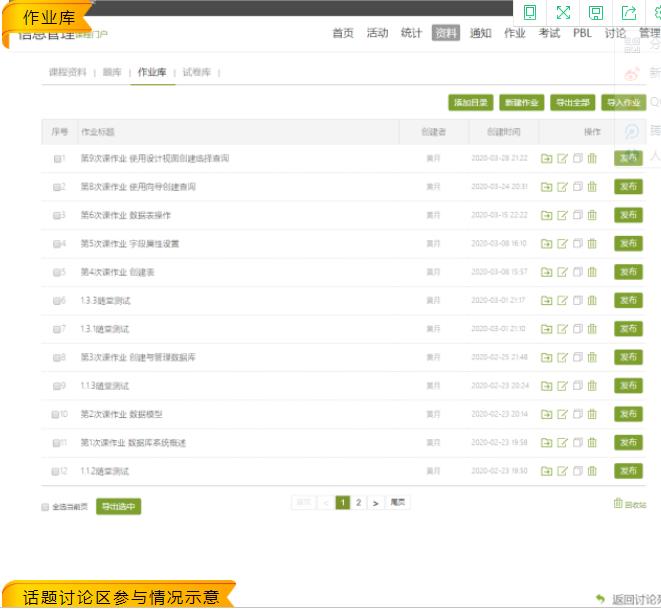Click the move-to-folder icon for 第5次课作业
The height and width of the screenshot is (611, 661).
pos(546,244)
